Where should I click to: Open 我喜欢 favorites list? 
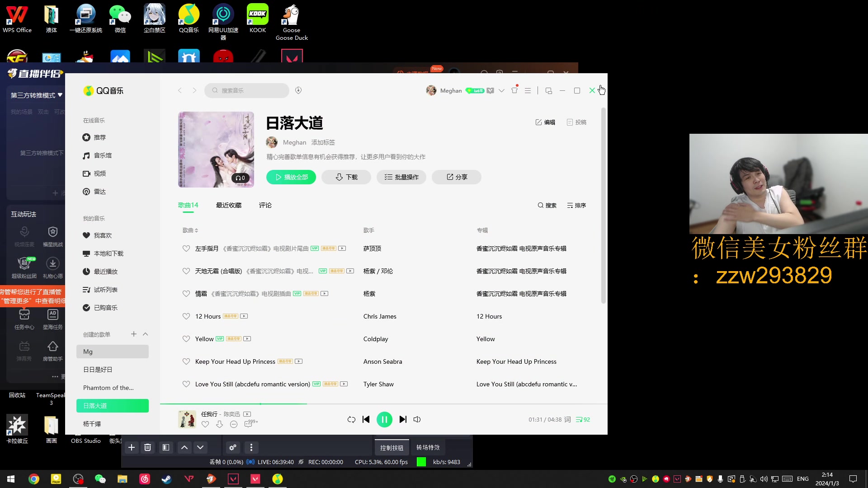101,235
